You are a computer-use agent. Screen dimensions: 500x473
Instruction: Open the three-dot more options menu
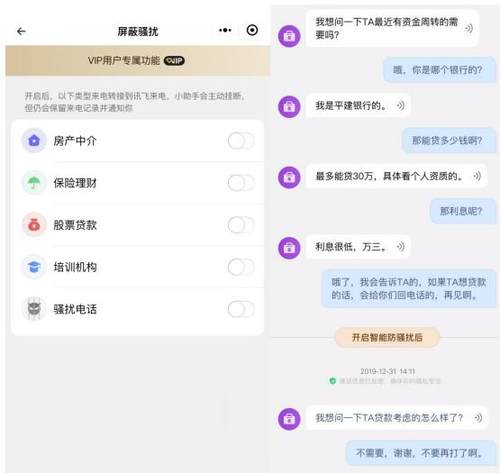click(x=225, y=30)
